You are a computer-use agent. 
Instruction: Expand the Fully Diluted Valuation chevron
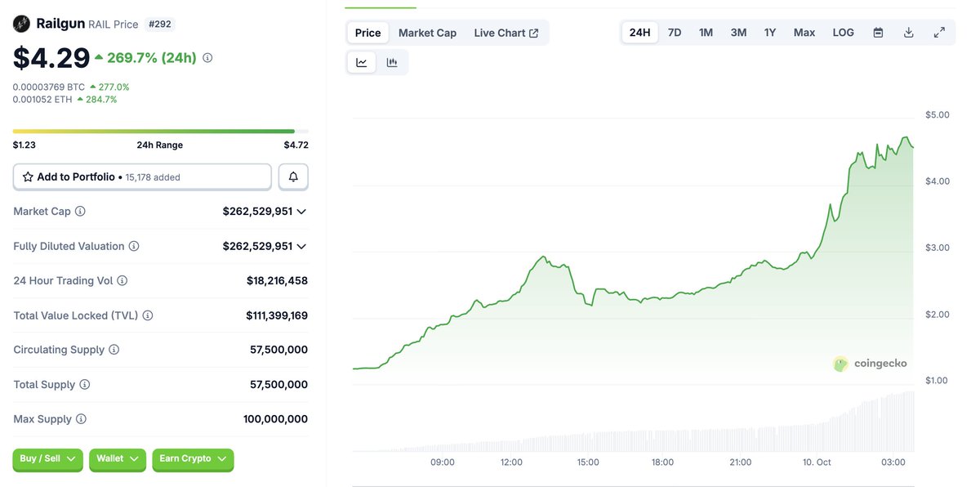(x=301, y=246)
